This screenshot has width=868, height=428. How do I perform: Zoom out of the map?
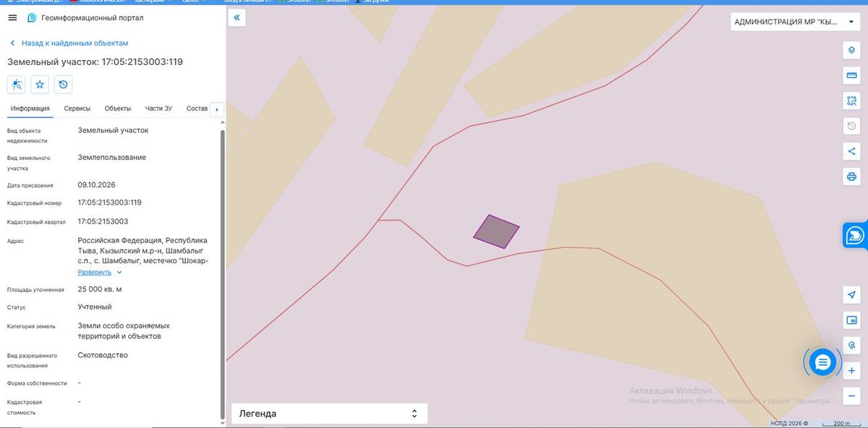click(851, 395)
